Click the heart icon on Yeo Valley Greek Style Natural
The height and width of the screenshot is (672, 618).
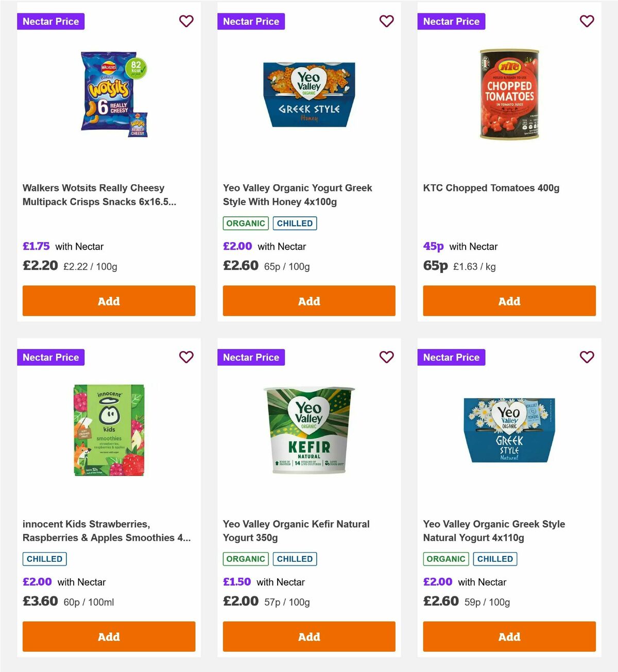pyautogui.click(x=587, y=357)
